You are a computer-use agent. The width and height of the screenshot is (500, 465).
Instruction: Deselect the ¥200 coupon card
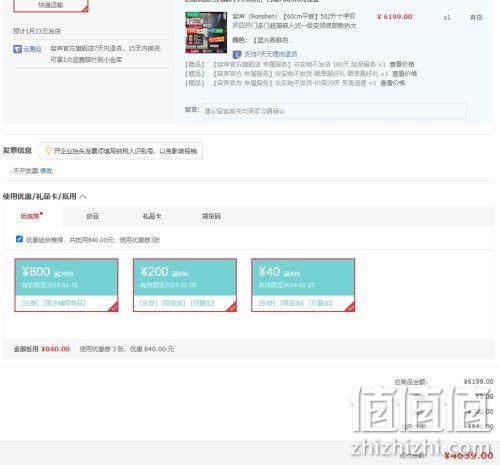click(x=185, y=285)
